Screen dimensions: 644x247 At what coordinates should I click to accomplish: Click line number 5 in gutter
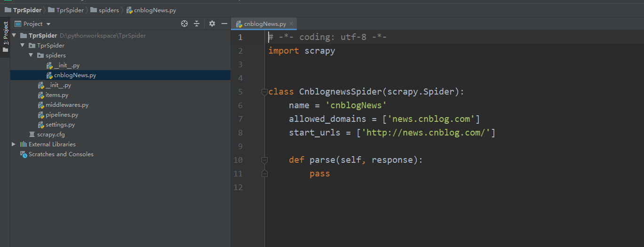click(x=240, y=92)
